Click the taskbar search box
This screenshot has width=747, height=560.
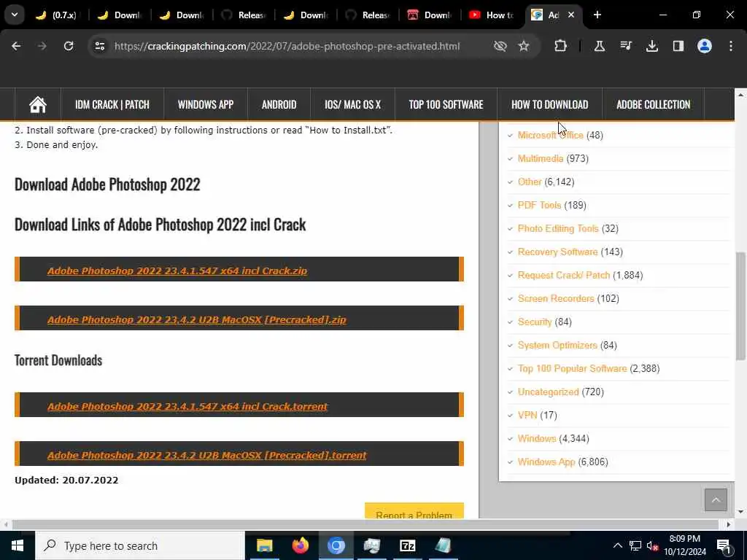[139, 545]
